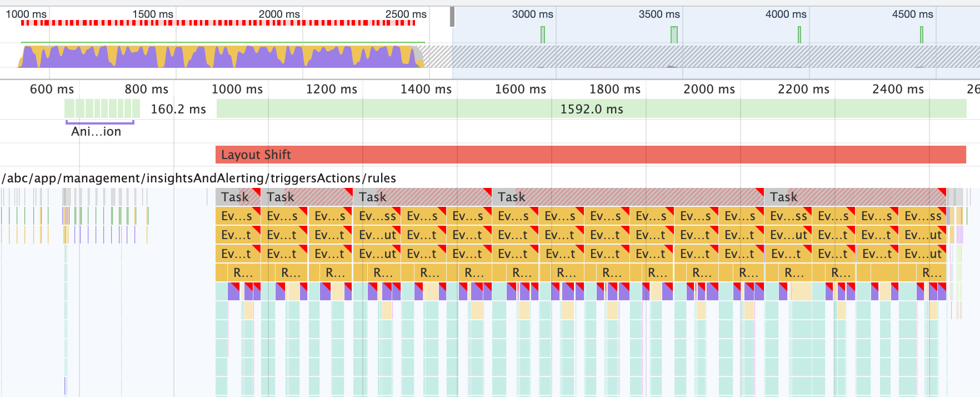Click the 1400 ms ruler tick label

(x=426, y=89)
